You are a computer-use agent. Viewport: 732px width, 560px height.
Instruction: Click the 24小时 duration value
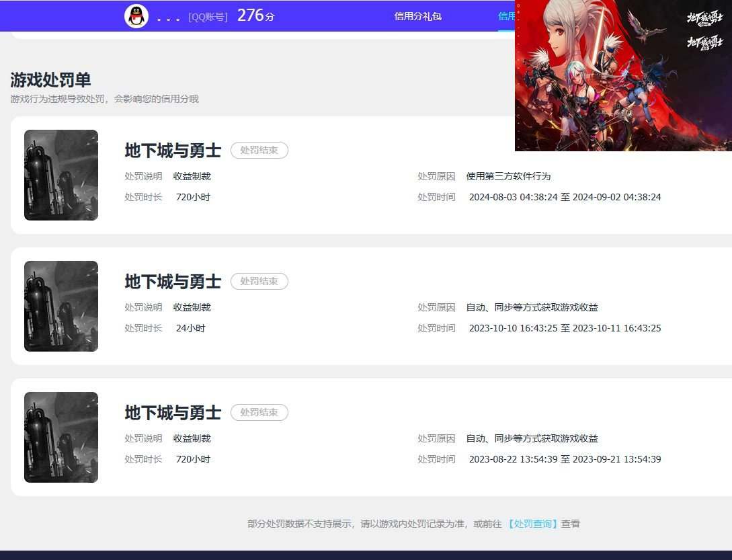coord(190,328)
